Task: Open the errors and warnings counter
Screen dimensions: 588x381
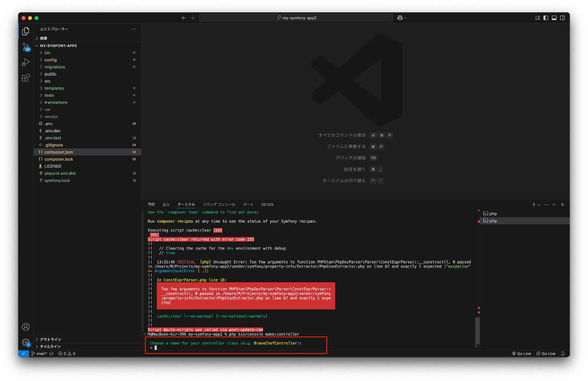Action: tap(67, 354)
